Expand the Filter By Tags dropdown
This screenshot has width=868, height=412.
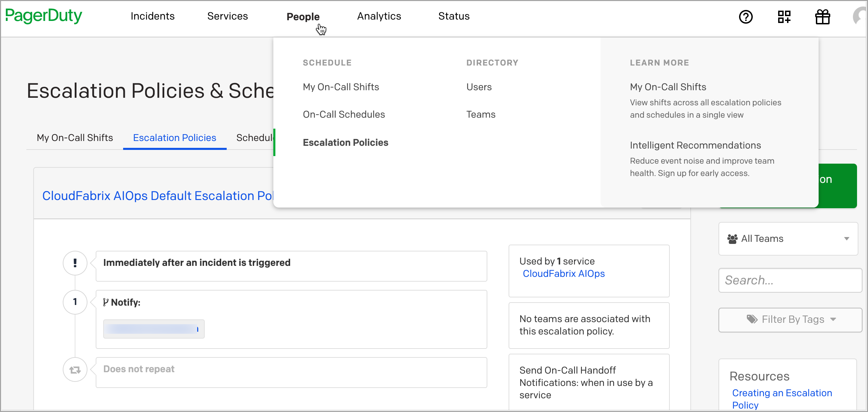[x=790, y=320]
